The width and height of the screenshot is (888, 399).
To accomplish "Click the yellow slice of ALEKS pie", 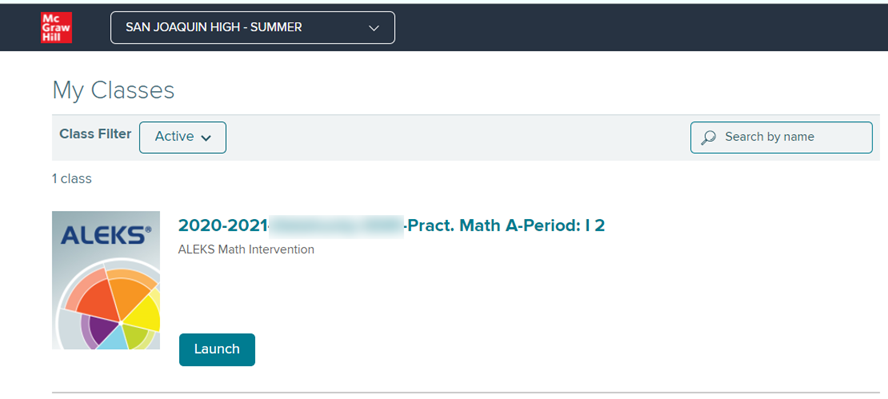I will [146, 313].
